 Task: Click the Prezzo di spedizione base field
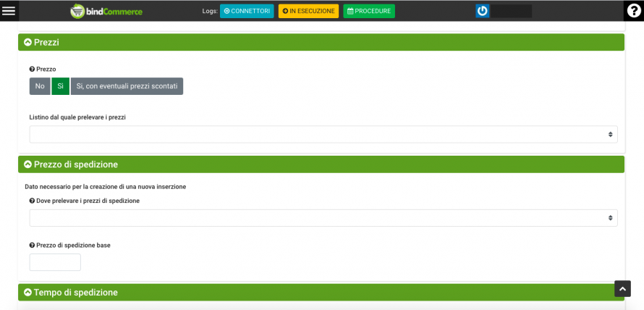pyautogui.click(x=55, y=262)
